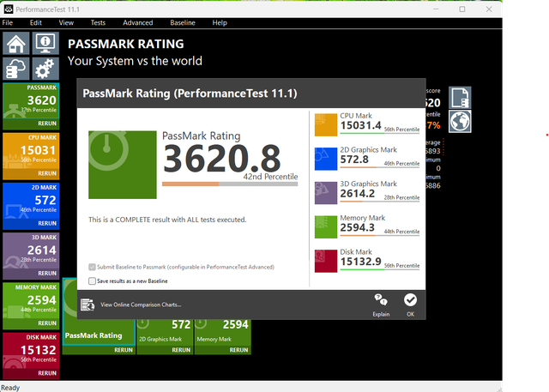Toggle the Submit Baseline to Passmark checkbox
549x392 pixels.
pyautogui.click(x=93, y=268)
